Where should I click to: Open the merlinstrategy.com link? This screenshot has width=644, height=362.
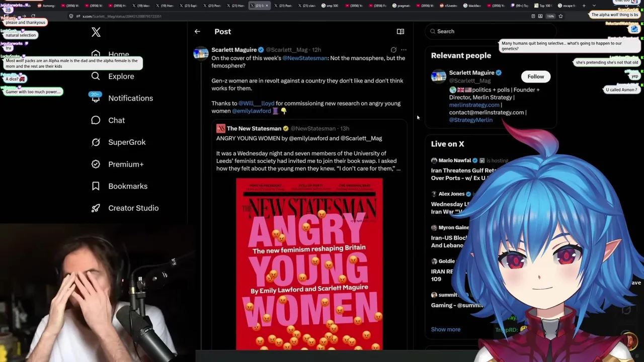[474, 105]
